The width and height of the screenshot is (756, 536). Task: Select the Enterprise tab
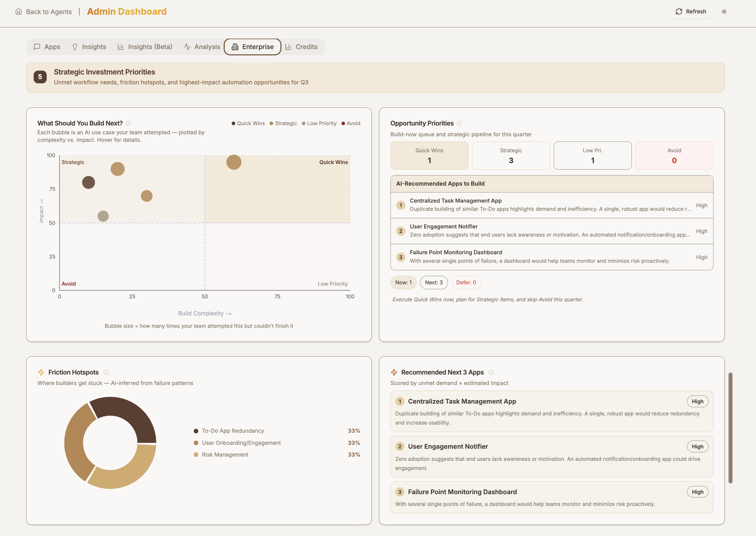[253, 47]
